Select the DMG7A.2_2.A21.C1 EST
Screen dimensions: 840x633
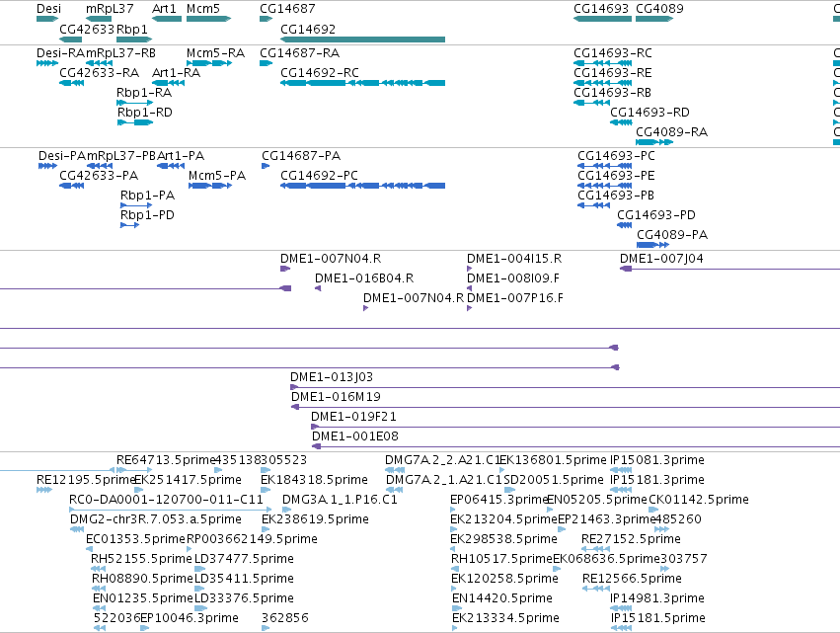pyautogui.click(x=395, y=470)
